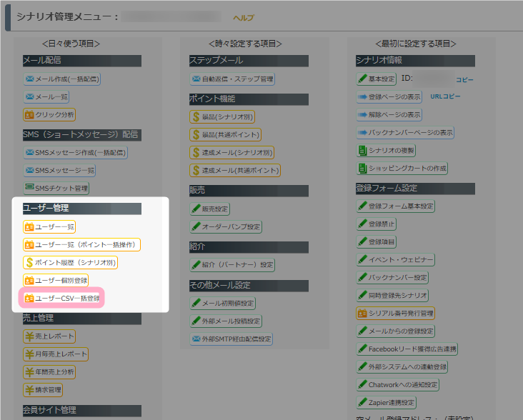Open 自動返信・ステップ管理

(x=232, y=79)
